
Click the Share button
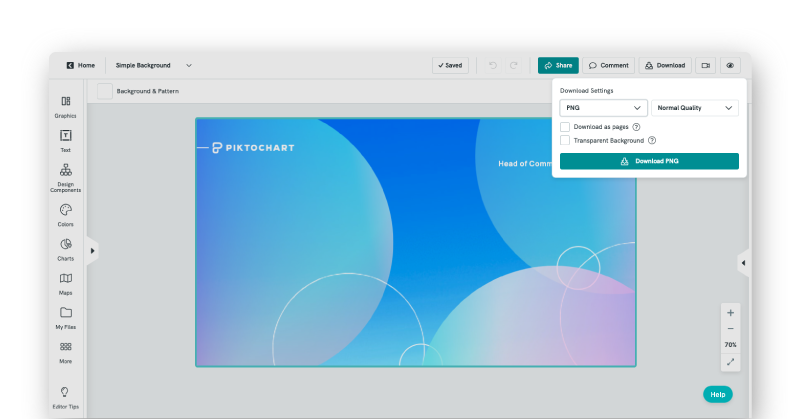tap(558, 65)
